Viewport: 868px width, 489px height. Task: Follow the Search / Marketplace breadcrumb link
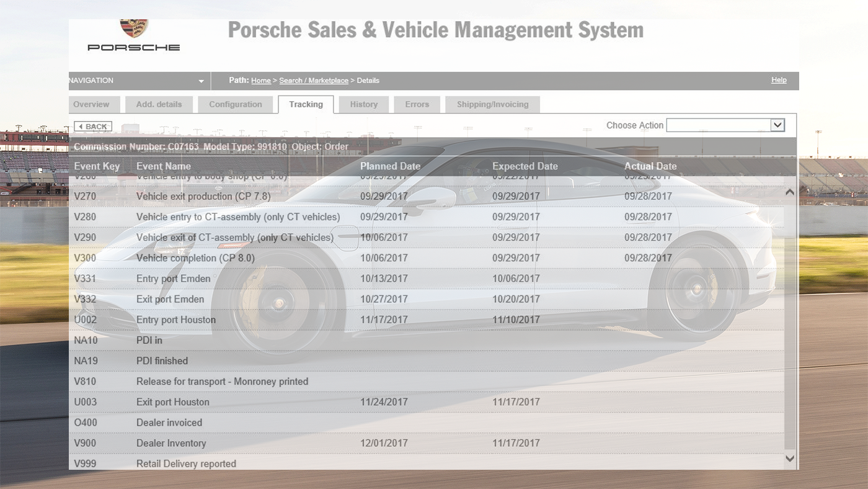[314, 81]
